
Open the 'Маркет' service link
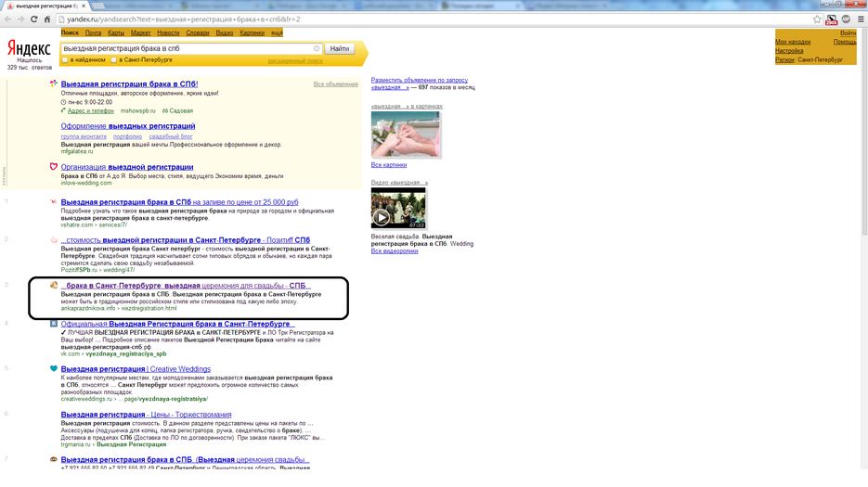coord(140,32)
